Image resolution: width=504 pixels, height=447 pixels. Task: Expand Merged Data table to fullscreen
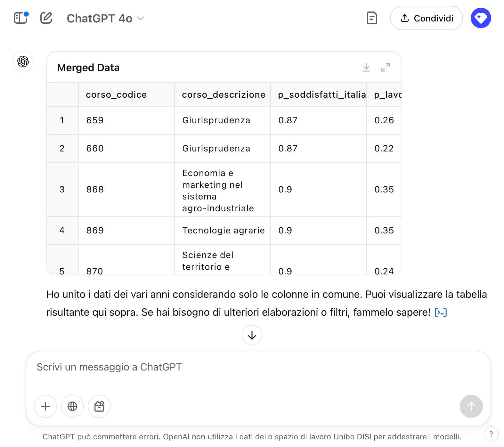pos(386,67)
